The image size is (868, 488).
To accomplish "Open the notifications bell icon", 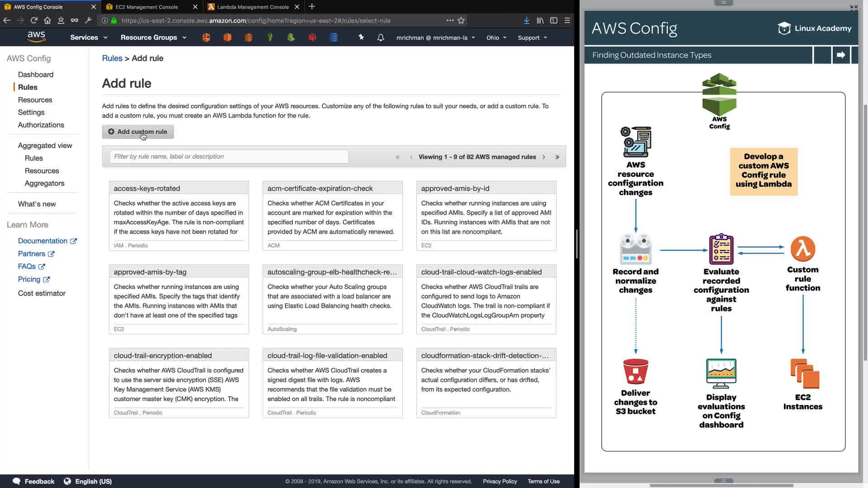I will point(381,38).
